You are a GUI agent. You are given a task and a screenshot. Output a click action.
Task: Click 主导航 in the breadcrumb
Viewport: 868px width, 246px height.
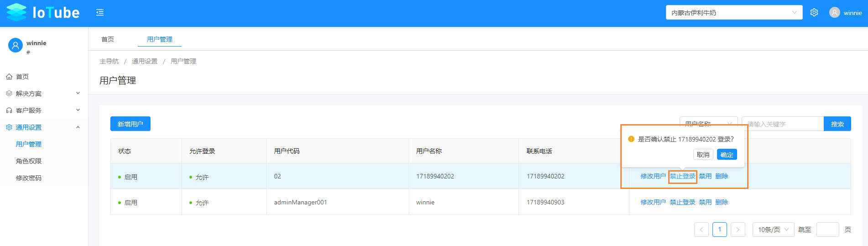click(x=109, y=61)
